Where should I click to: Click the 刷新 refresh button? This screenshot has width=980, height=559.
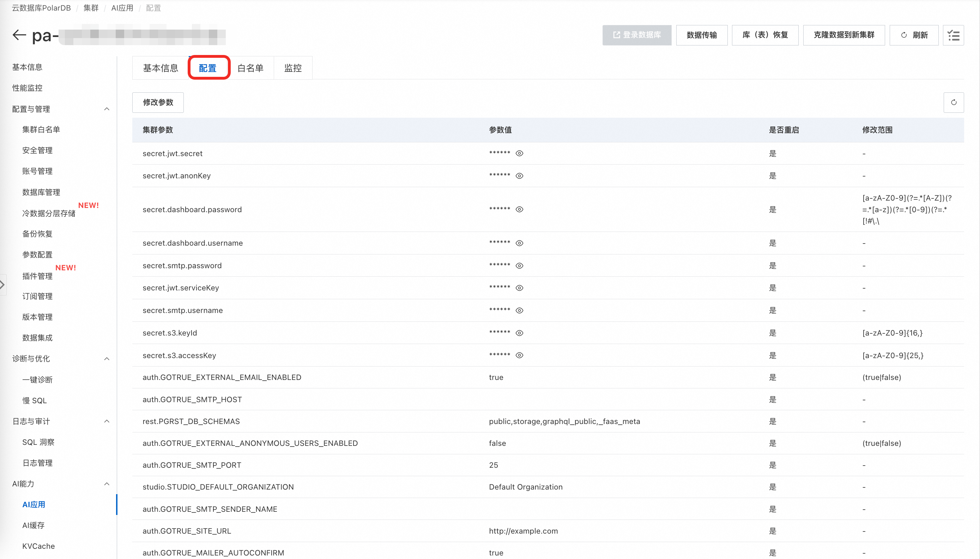coord(914,35)
